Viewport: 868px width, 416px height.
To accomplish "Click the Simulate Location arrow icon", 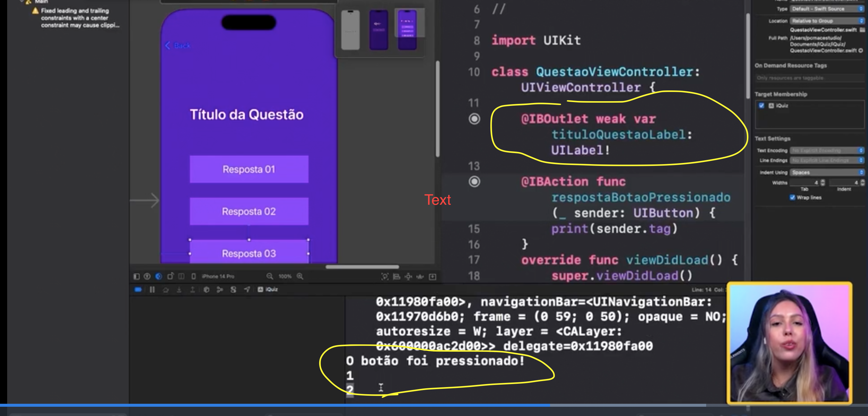I will point(247,290).
